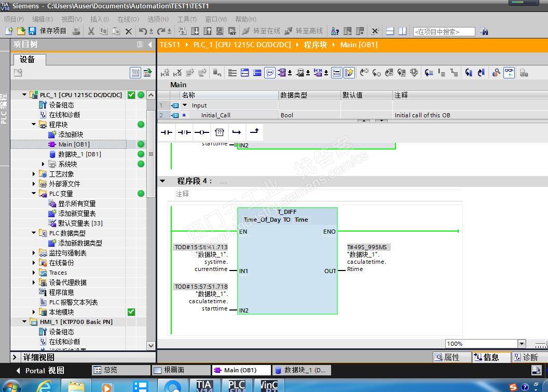Click the search in project field
Viewport: 548px width, 392px height.
tap(444, 32)
